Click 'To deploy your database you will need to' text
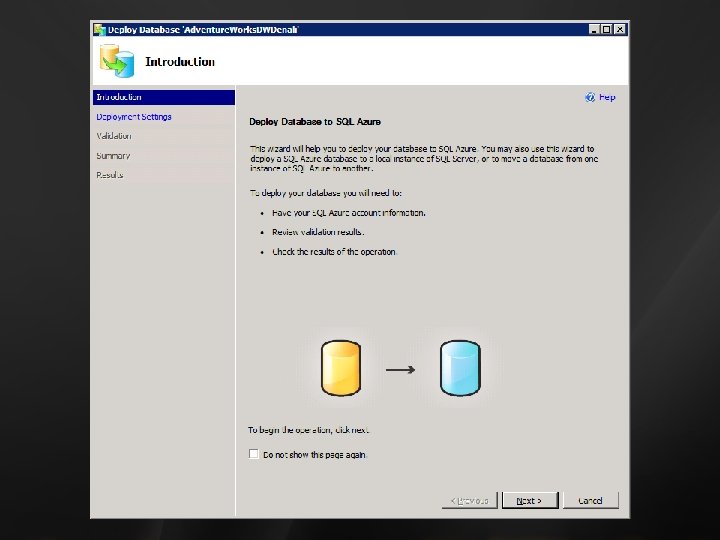 pos(326,193)
